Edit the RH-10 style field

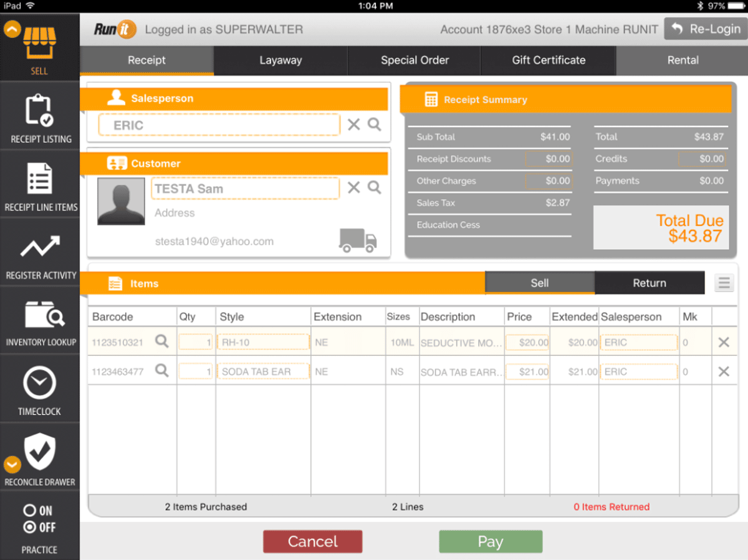point(264,342)
